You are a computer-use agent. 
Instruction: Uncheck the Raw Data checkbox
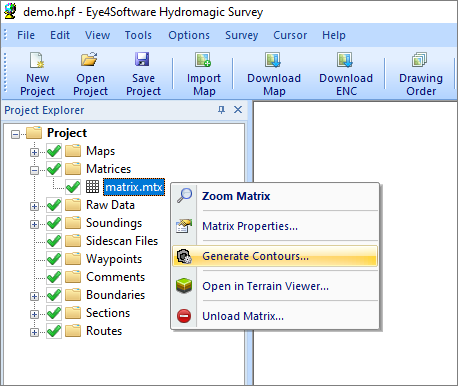(x=54, y=205)
